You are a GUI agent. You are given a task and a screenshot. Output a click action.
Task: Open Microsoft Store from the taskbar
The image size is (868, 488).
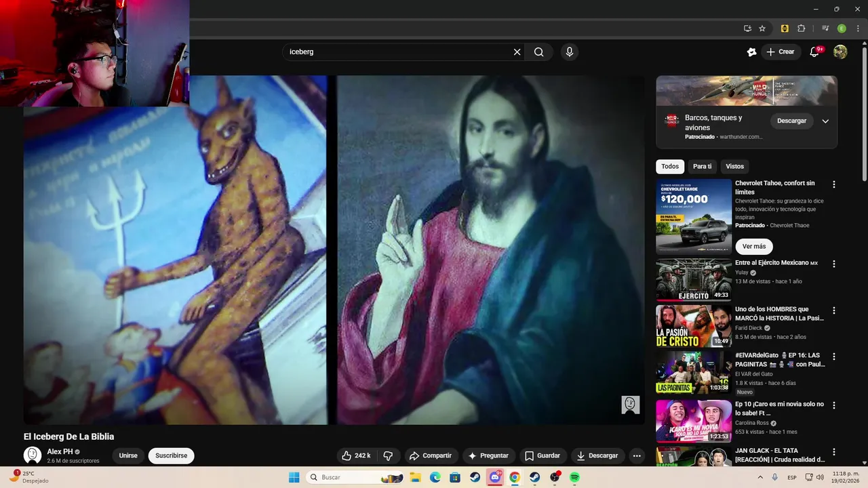(455, 477)
